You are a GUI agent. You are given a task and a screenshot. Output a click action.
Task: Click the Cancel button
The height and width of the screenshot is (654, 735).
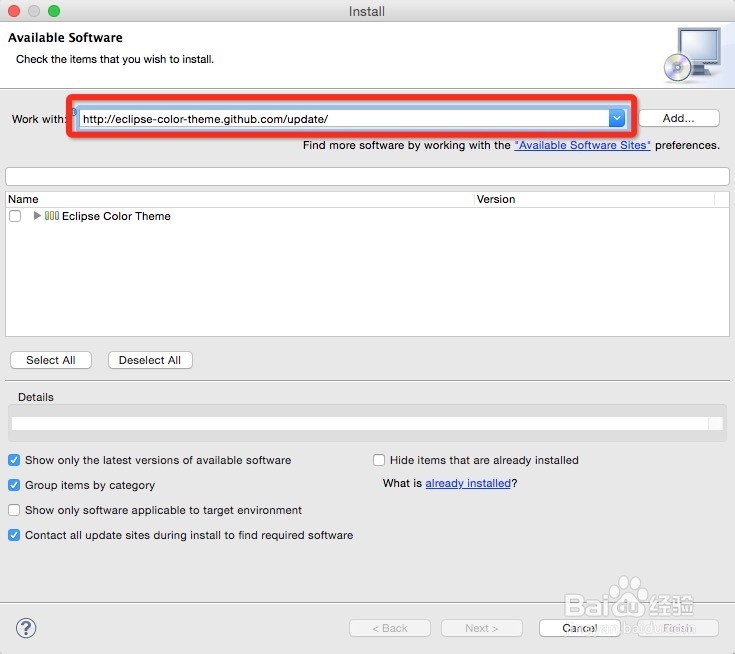tap(579, 628)
